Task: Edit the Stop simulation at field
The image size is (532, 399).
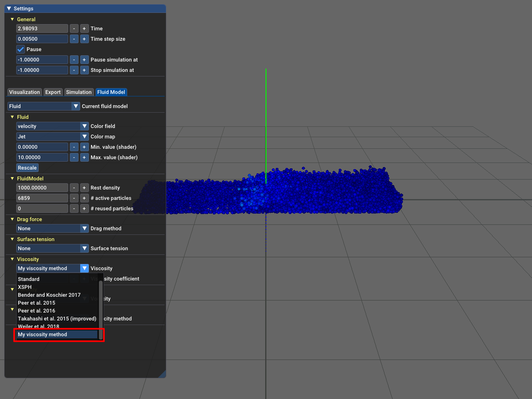Action: (x=42, y=70)
